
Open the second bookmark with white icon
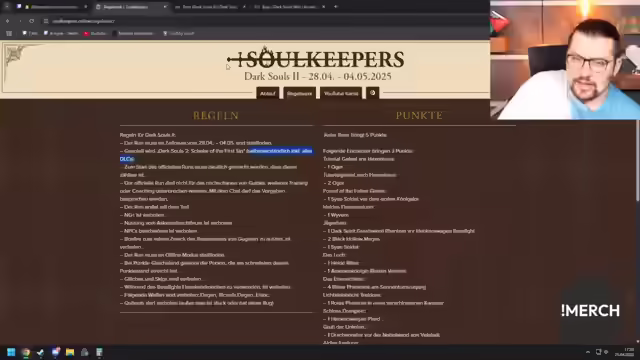61,33
